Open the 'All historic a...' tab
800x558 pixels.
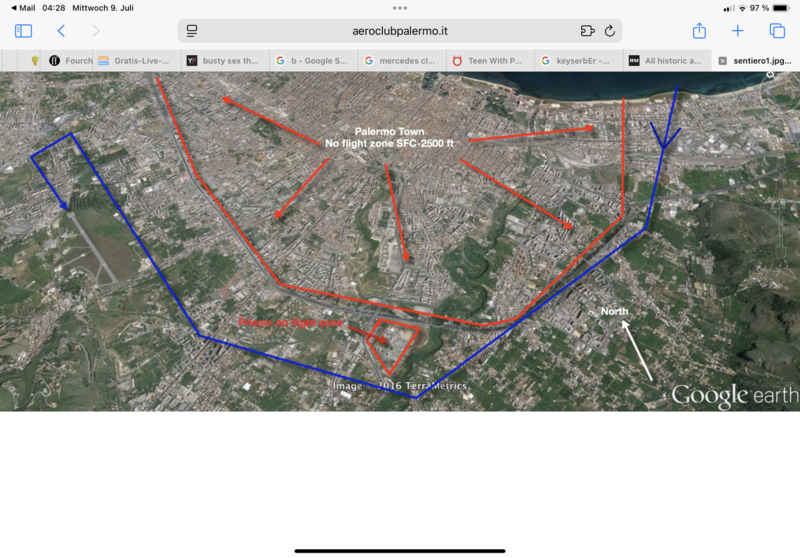[665, 60]
